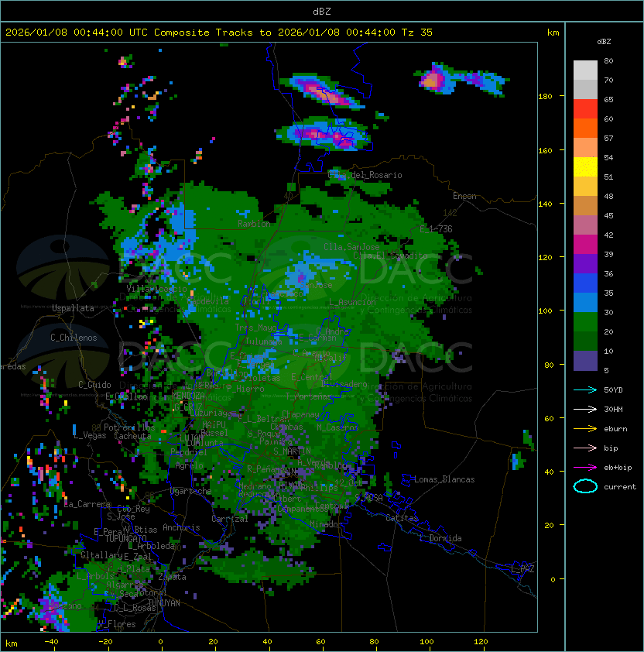Click the 'TUPUNGATO' city label
This screenshot has width=644, height=652.
tap(125, 539)
